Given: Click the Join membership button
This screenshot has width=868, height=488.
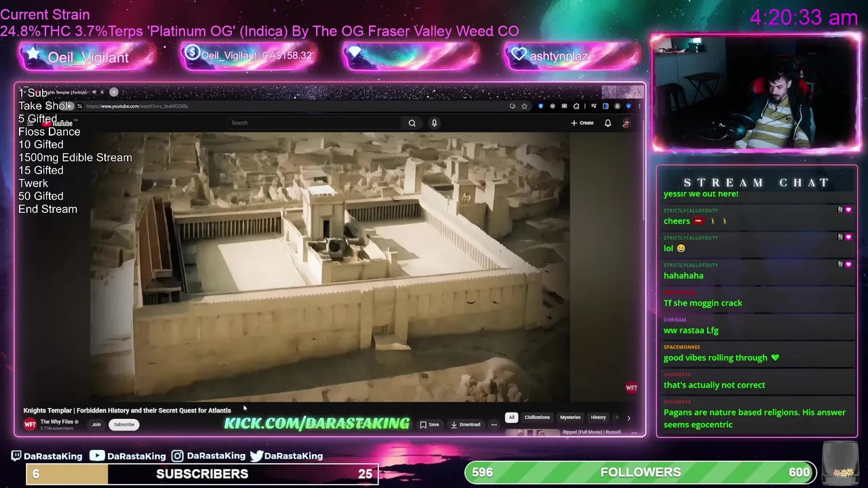Looking at the screenshot, I should (96, 424).
